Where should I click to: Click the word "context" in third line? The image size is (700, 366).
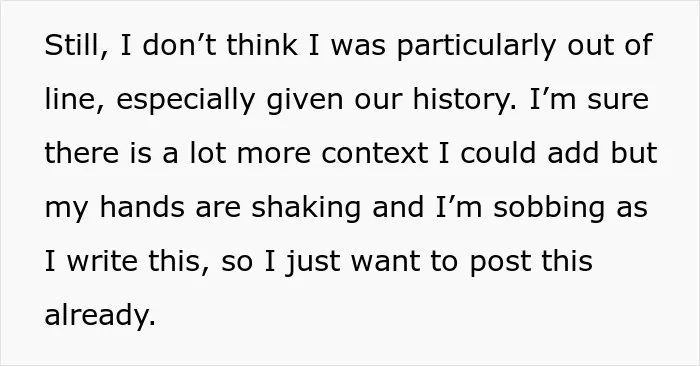click(375, 153)
